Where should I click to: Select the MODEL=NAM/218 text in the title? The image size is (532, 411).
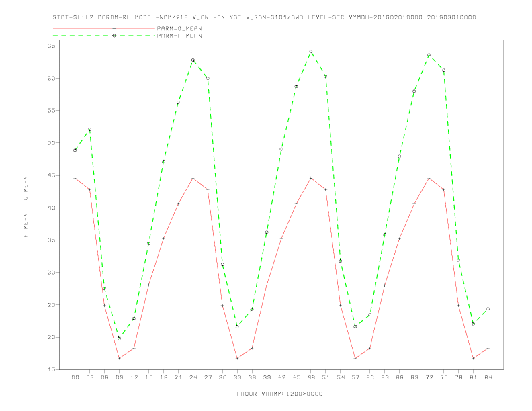161,17
